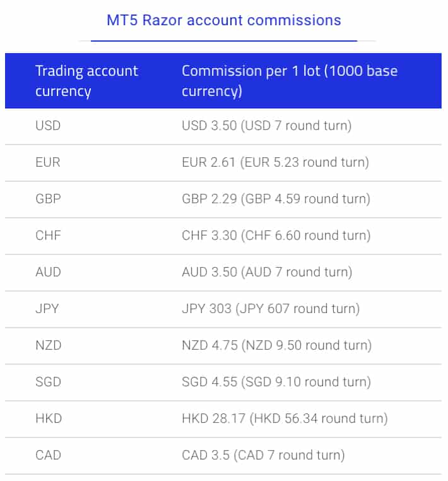The image size is (448, 481).
Task: Click GBP 2.29 commission value
Action: [x=276, y=199]
